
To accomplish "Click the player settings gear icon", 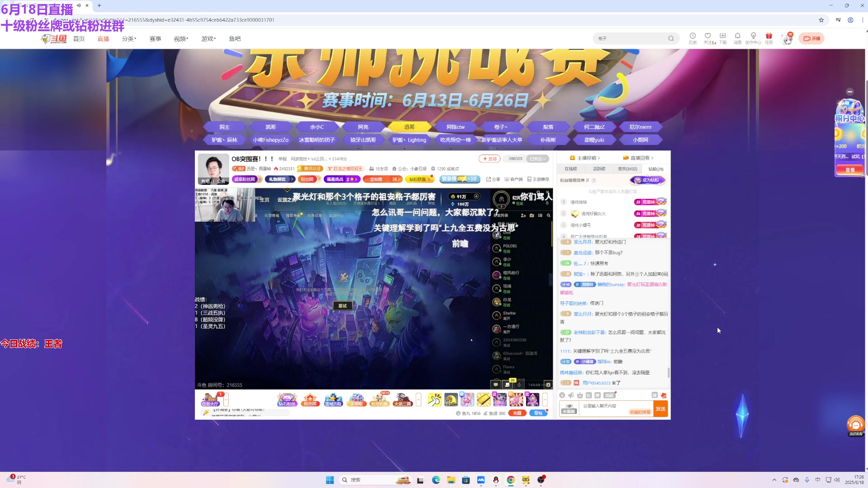I will (548, 385).
